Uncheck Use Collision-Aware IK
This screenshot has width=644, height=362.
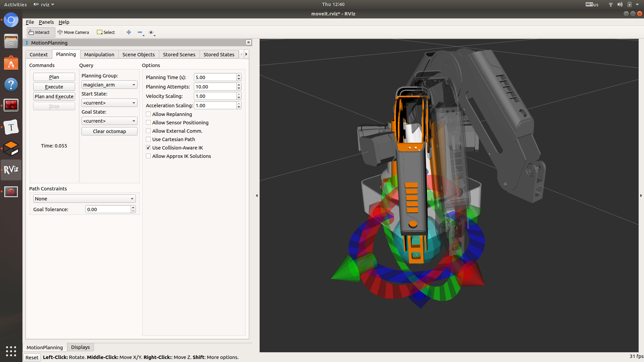(148, 148)
